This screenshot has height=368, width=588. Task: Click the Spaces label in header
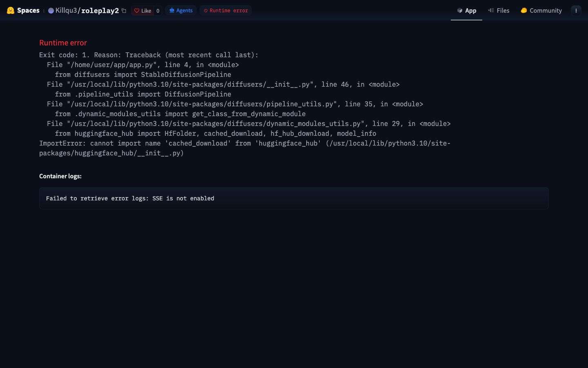coord(28,11)
